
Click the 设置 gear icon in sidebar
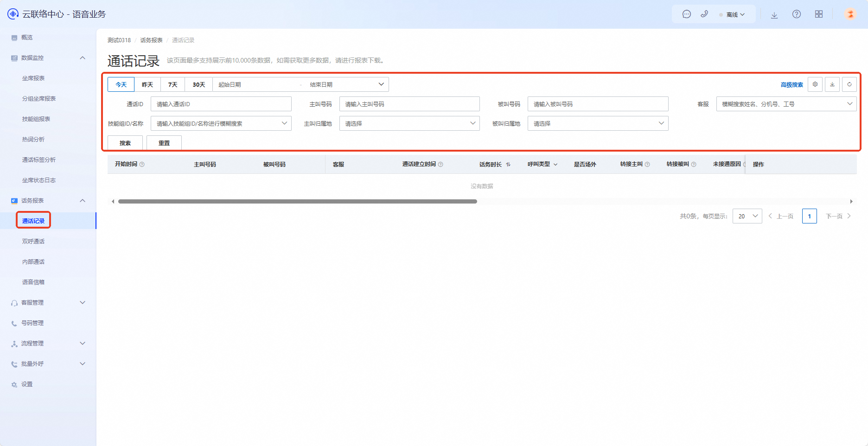click(x=14, y=385)
